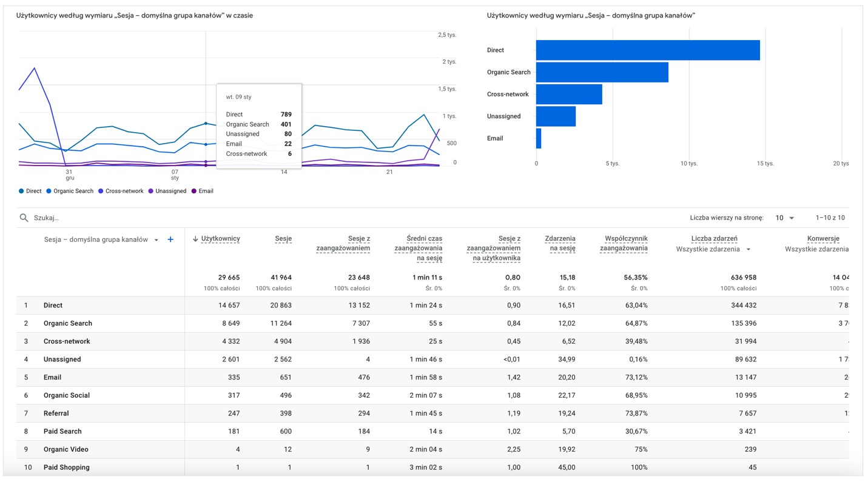The image size is (868, 482).
Task: Click the Zdarzenia na sesję column header
Action: (560, 243)
